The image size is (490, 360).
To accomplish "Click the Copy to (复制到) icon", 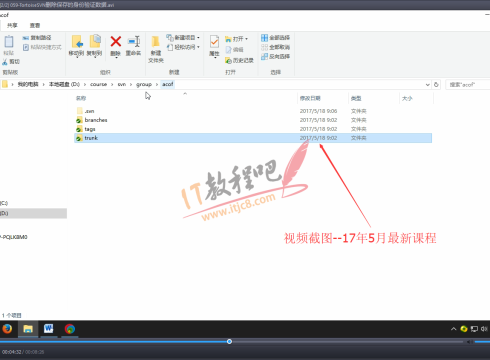I will [x=95, y=42].
